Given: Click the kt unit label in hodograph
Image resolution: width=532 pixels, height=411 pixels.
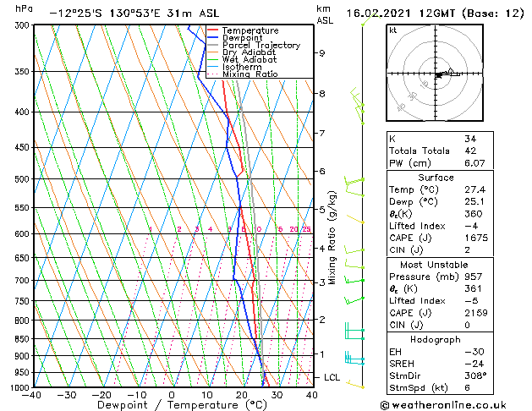Looking at the screenshot, I should pos(393,30).
